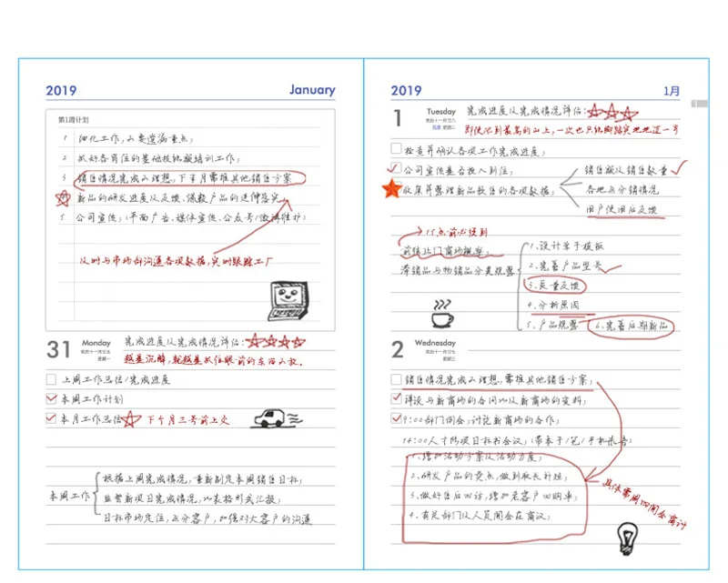Click weekly plan line "细化工作,不要遗漏重点"
The height and width of the screenshot is (583, 728).
(135, 138)
